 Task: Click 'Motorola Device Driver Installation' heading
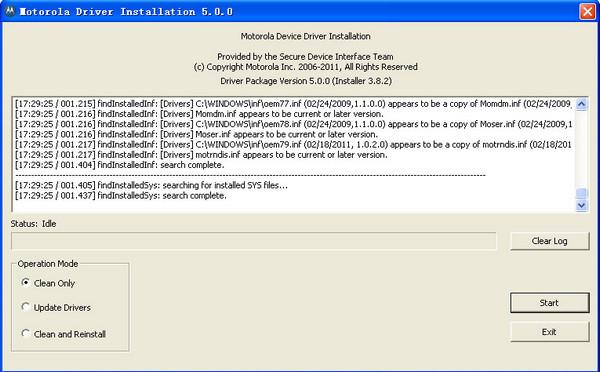click(305, 36)
